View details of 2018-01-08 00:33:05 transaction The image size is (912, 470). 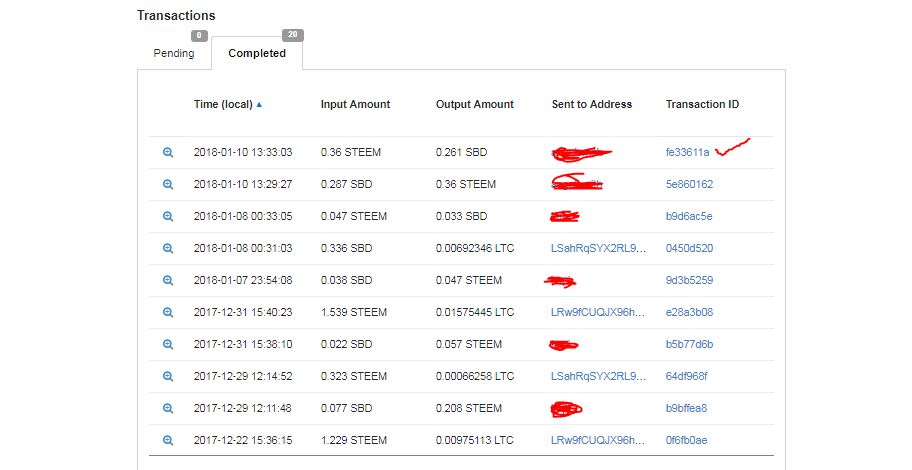point(168,216)
